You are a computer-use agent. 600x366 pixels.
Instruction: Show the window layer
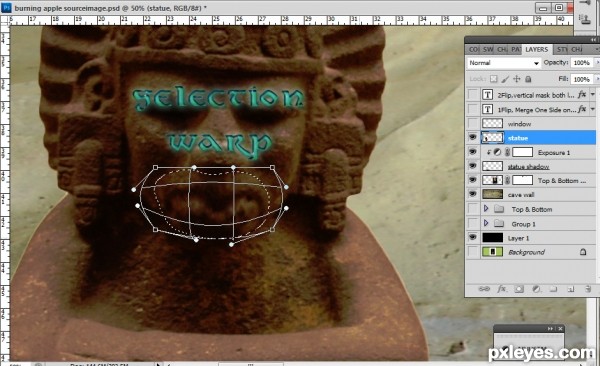473,123
